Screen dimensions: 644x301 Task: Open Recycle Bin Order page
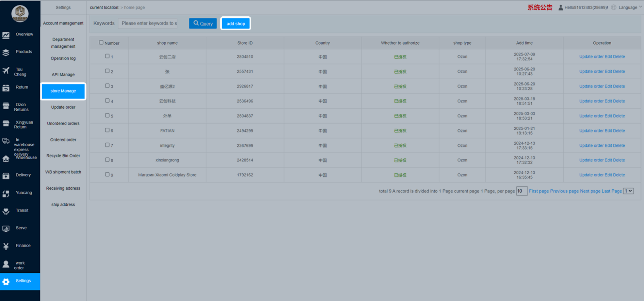(63, 156)
